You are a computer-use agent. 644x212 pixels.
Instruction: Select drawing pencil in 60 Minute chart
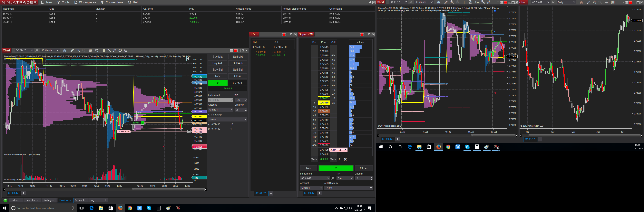[446, 2]
